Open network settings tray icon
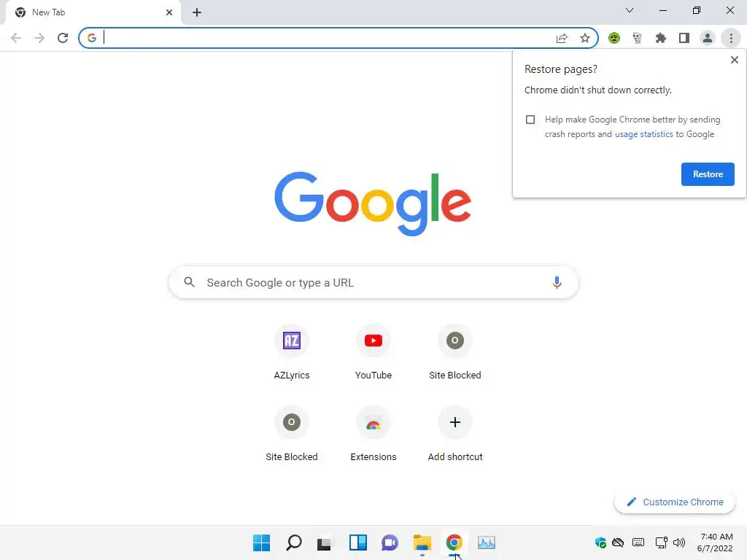Screen dimensions: 747x560 click(x=661, y=542)
